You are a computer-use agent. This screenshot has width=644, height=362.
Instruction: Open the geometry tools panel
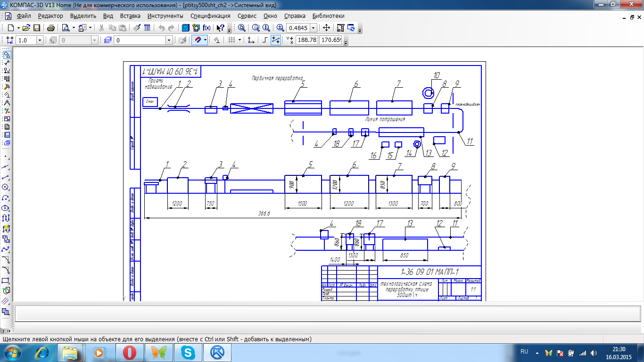[6, 55]
